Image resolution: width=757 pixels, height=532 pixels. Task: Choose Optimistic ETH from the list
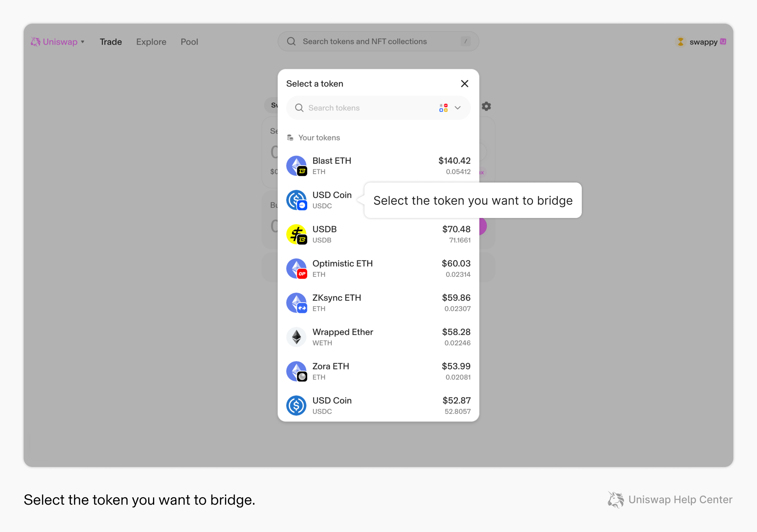pyautogui.click(x=343, y=263)
